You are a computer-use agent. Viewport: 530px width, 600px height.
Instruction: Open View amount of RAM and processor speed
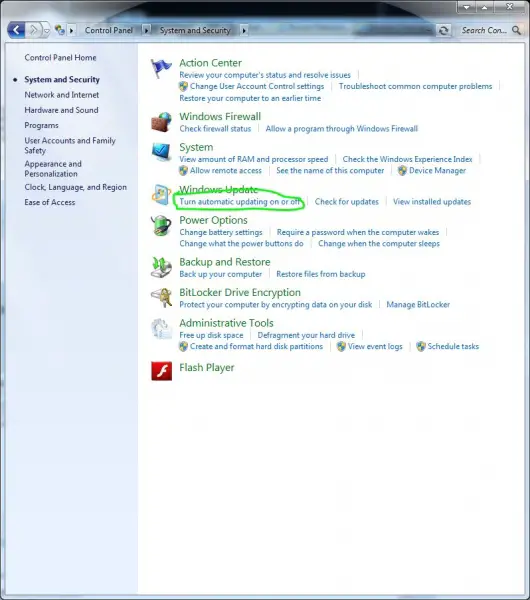pos(254,159)
